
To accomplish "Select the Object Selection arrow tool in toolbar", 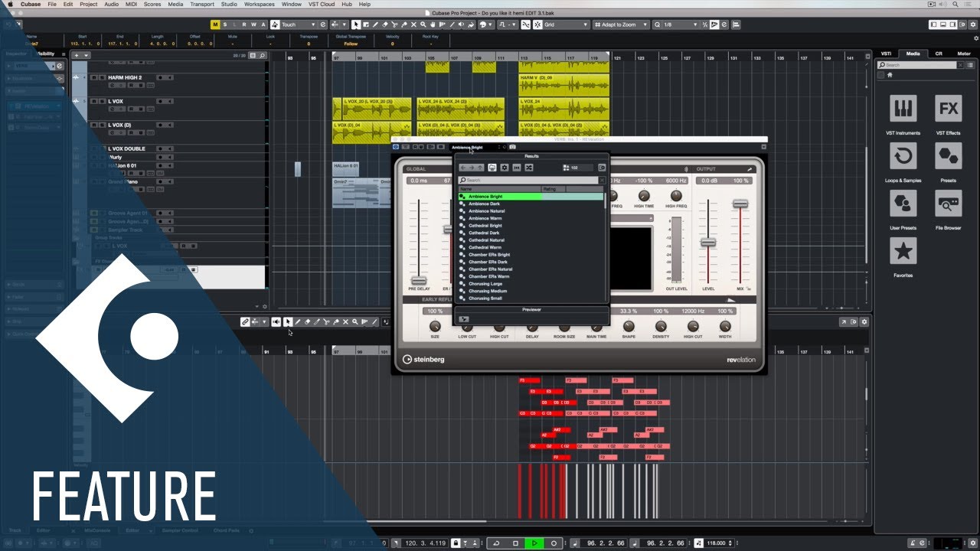I will tap(356, 24).
